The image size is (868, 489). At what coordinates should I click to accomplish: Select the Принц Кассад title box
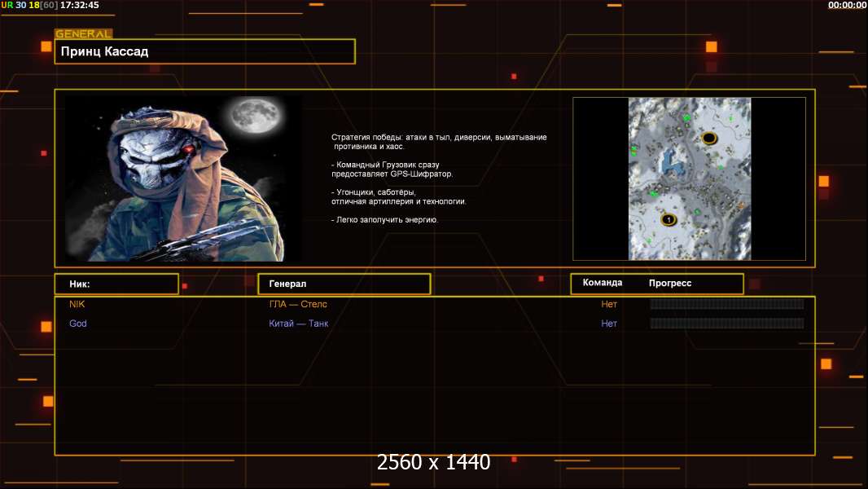[x=204, y=51]
